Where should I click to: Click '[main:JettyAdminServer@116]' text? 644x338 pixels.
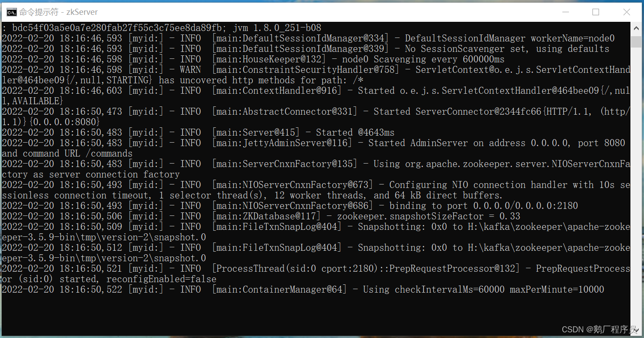pyautogui.click(x=282, y=143)
